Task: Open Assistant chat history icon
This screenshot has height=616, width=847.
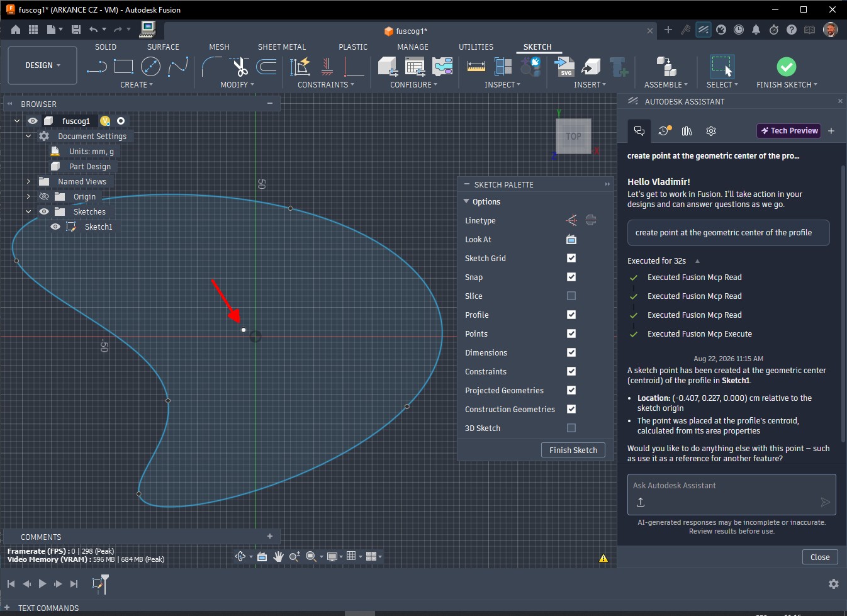Action: (x=665, y=131)
